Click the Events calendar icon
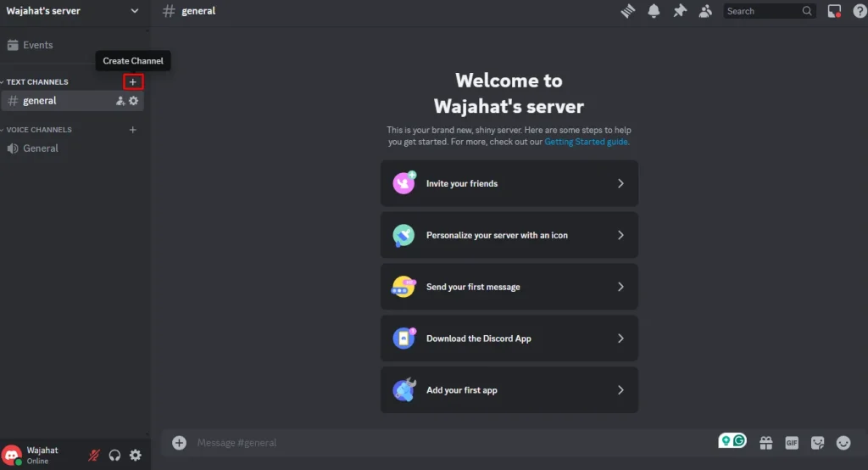Screen dimensions: 868x470 (13, 45)
